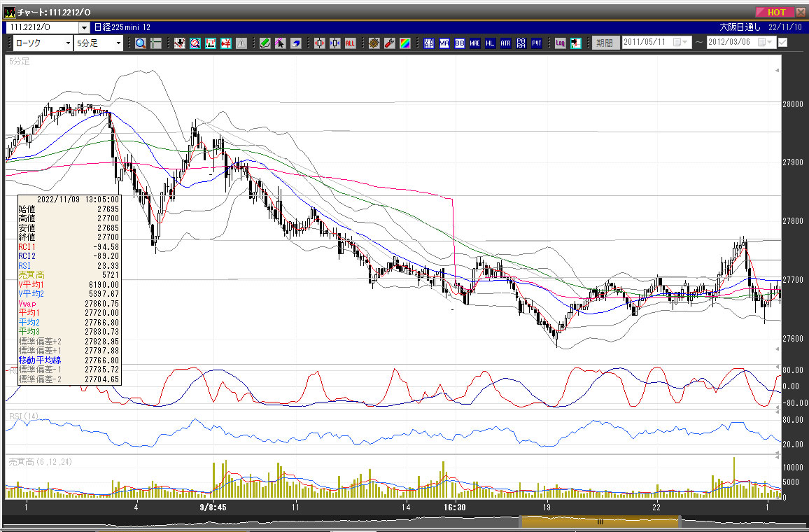Open the end date 2012/03/06 calendar dropdown
Viewport: 809px width, 532px height.
click(765, 42)
